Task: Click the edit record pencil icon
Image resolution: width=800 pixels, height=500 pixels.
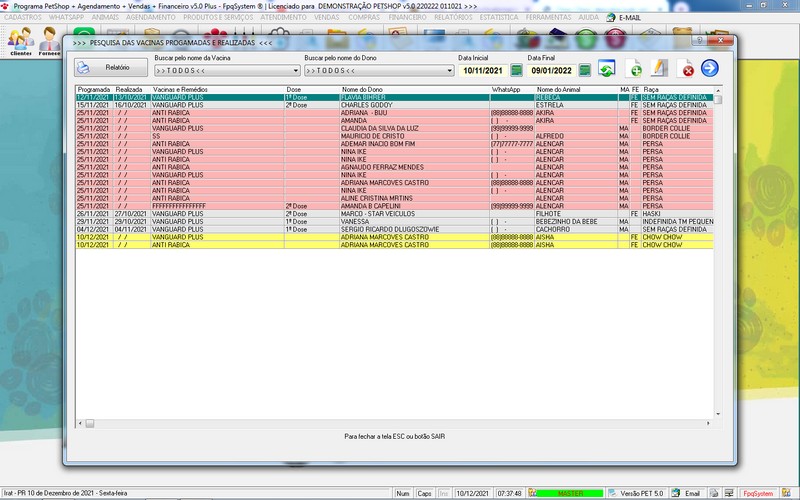Action: [659, 68]
